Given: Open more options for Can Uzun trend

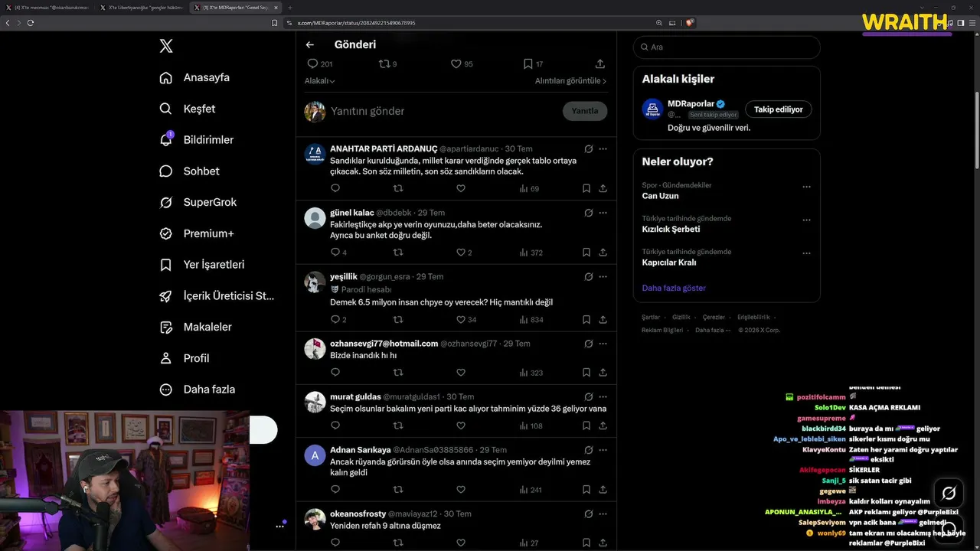Looking at the screenshot, I should tap(806, 186).
